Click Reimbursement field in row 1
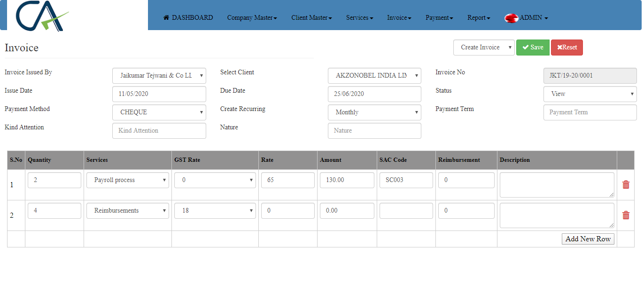This screenshot has width=644, height=286. pyautogui.click(x=466, y=180)
